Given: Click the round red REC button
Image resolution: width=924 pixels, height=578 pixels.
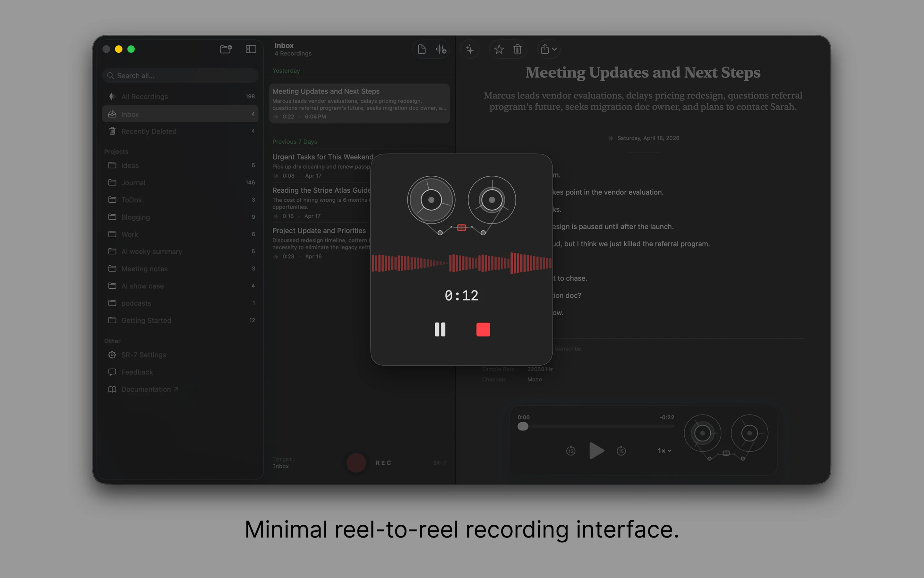Looking at the screenshot, I should (x=356, y=462).
